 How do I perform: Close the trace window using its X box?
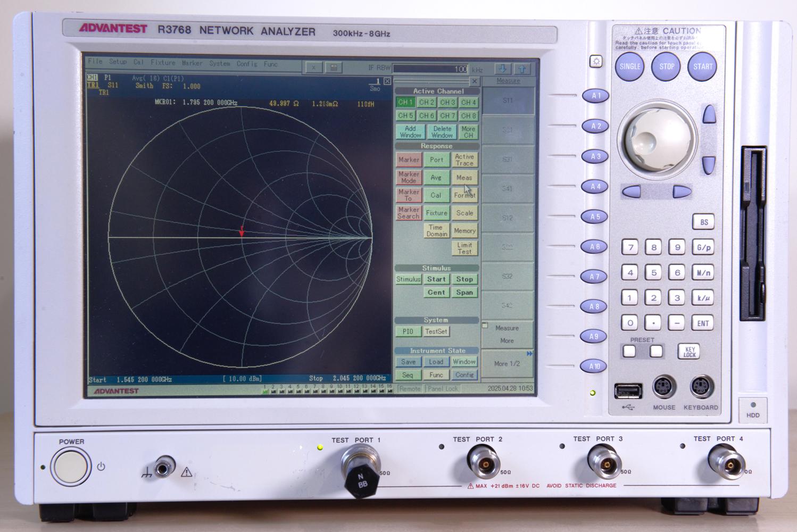coord(387,81)
